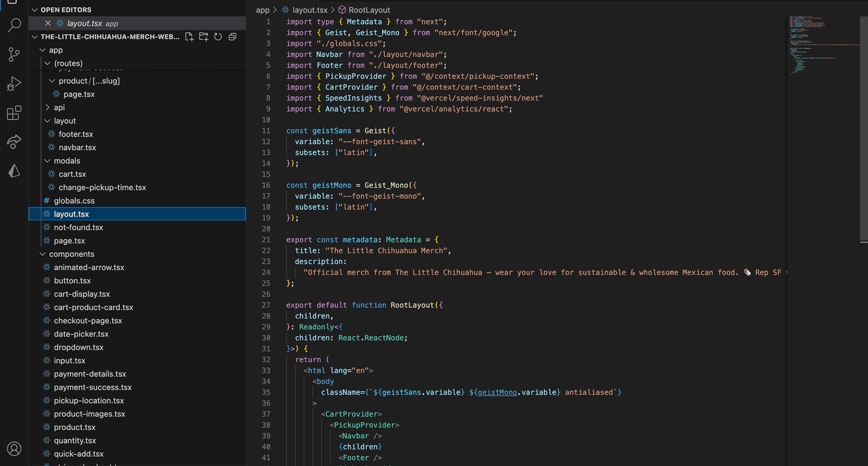Screen dimensions: 868x466
Task: Open the Prisma triangle icon in activity bar
Action: (x=14, y=171)
